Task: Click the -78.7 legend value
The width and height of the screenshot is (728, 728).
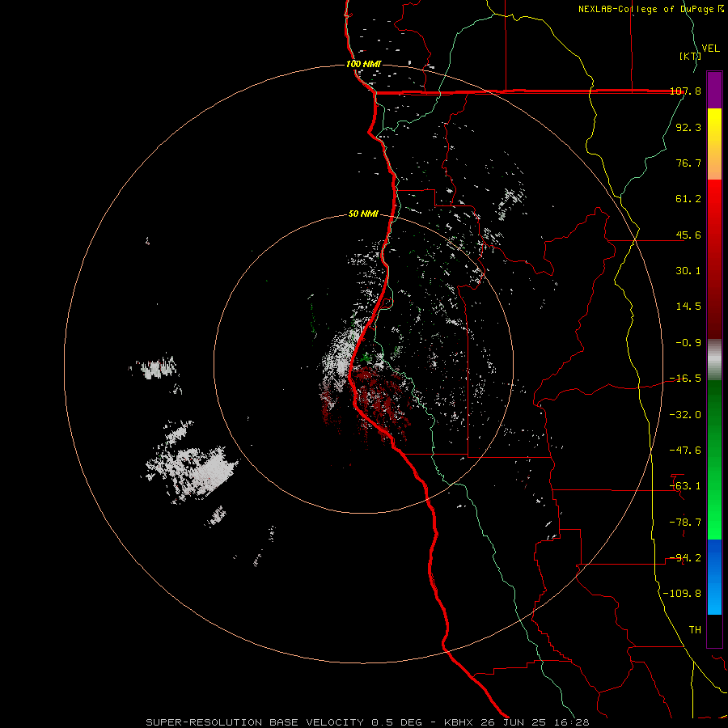Action: click(685, 523)
